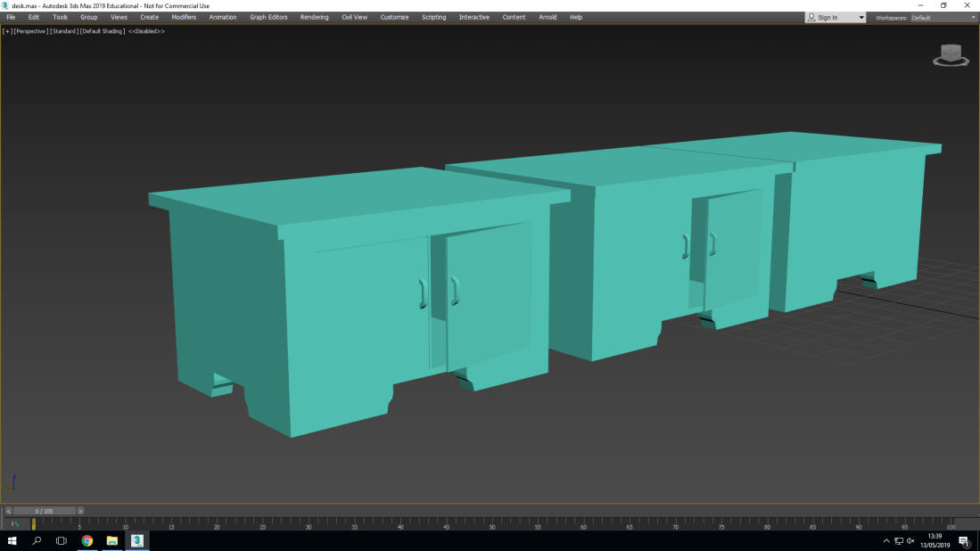Click the 3ds Max taskbar icon
Screen dimensions: 980x551
(137, 541)
